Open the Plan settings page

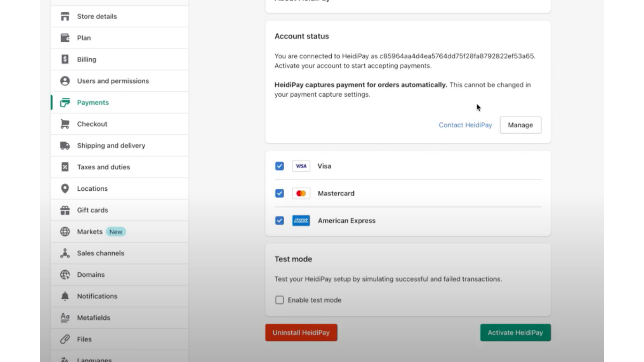click(x=120, y=38)
